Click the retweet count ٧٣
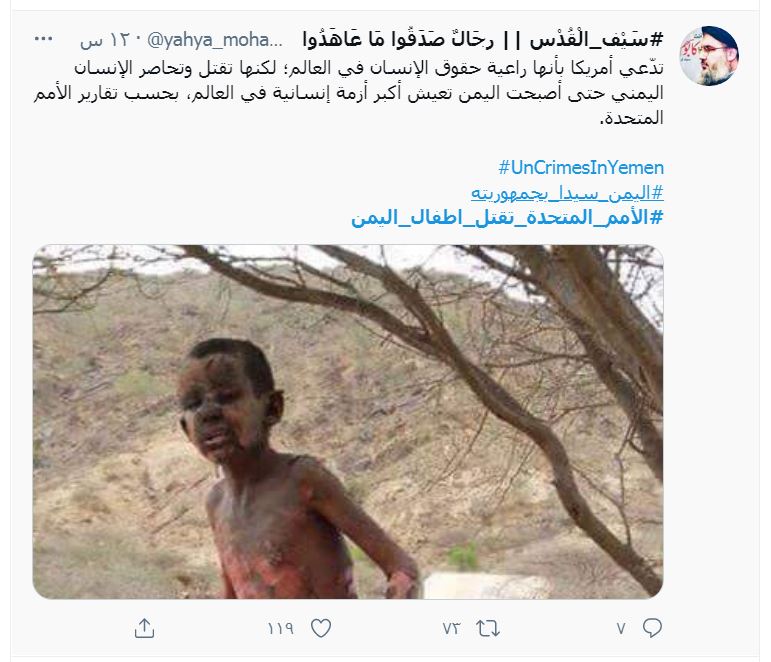Viewport: 771px width, 662px height. coord(451,629)
